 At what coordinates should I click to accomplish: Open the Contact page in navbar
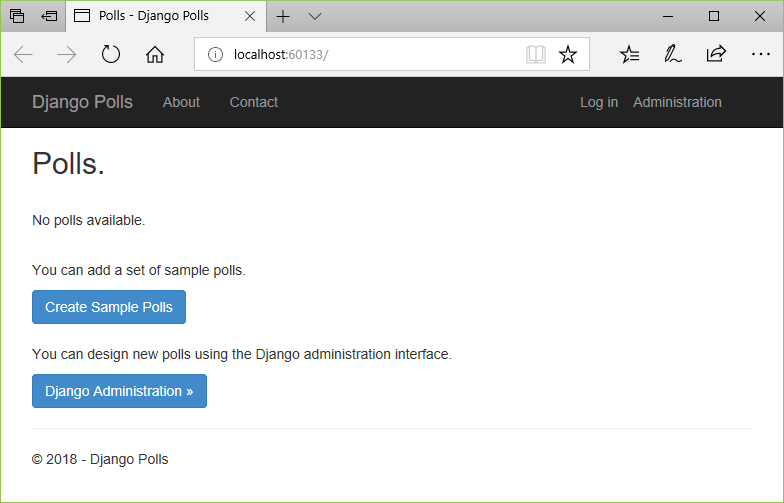254,102
